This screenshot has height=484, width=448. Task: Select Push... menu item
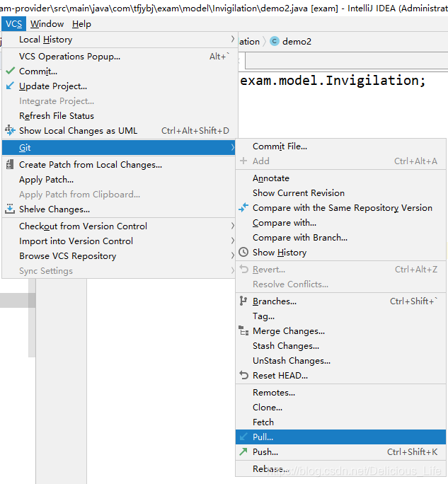point(340,451)
